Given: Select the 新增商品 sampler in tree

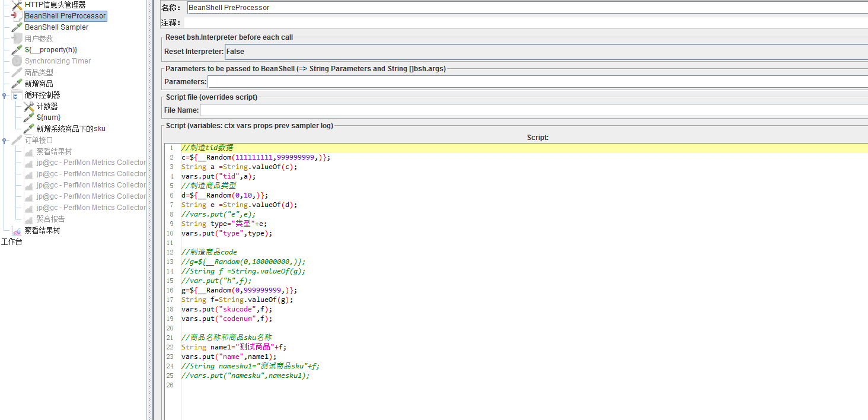Looking at the screenshot, I should (x=39, y=84).
